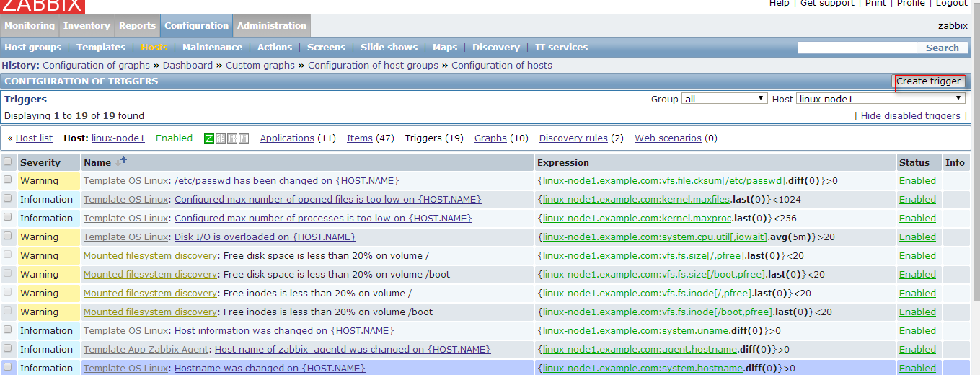Open the Monitoring tab
980x375 pixels.
(x=30, y=25)
